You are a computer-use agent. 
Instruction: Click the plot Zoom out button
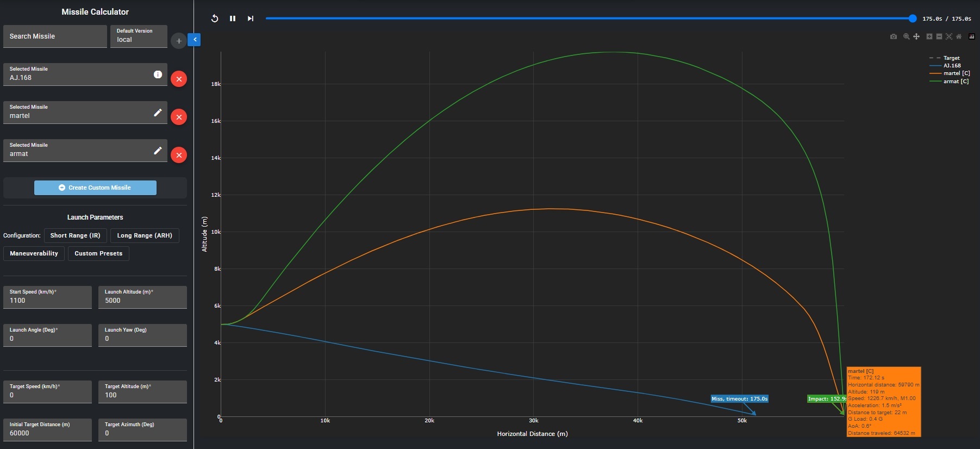939,36
